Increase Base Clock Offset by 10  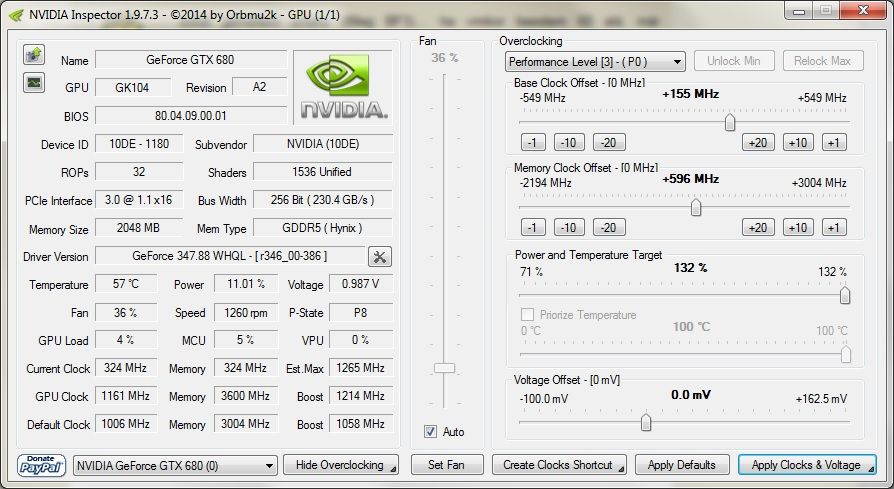pyautogui.click(x=798, y=142)
